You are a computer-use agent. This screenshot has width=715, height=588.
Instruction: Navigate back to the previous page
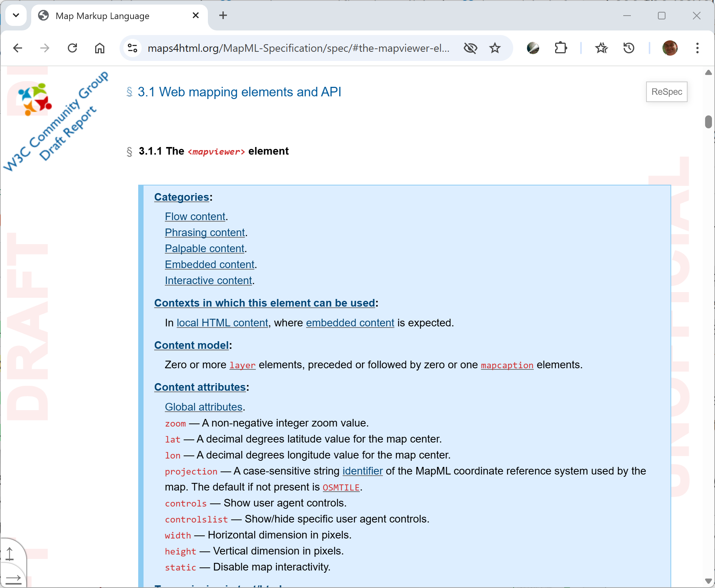(x=17, y=48)
